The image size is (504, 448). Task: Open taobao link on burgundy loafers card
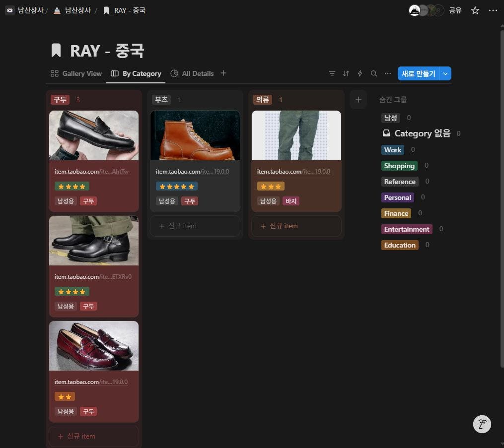[91, 382]
